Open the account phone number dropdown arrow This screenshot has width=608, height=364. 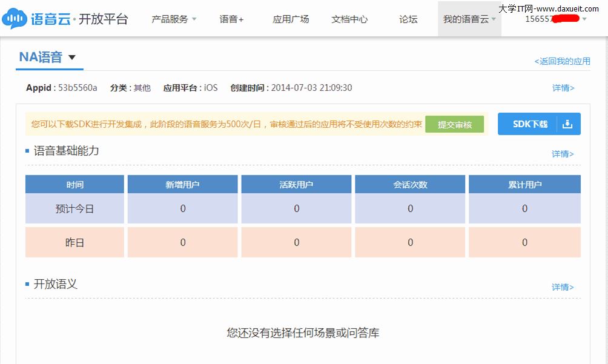point(584,19)
